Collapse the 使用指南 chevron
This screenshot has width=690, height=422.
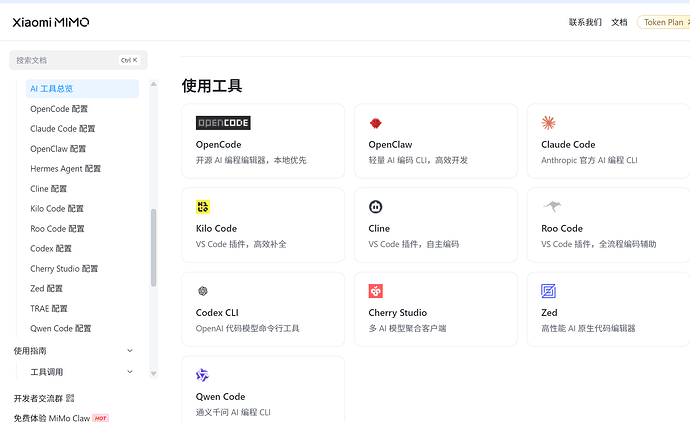coord(130,351)
